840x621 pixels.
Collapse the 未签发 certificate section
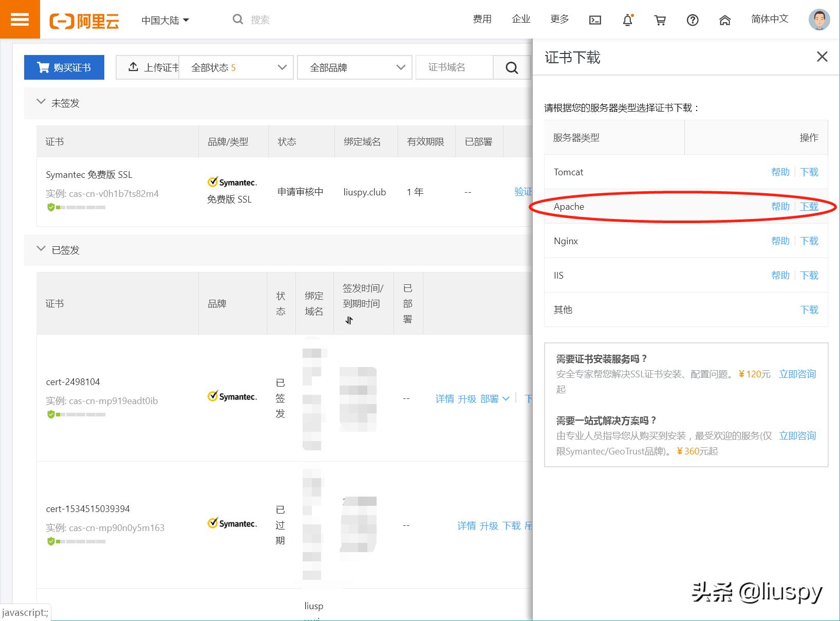pyautogui.click(x=41, y=102)
